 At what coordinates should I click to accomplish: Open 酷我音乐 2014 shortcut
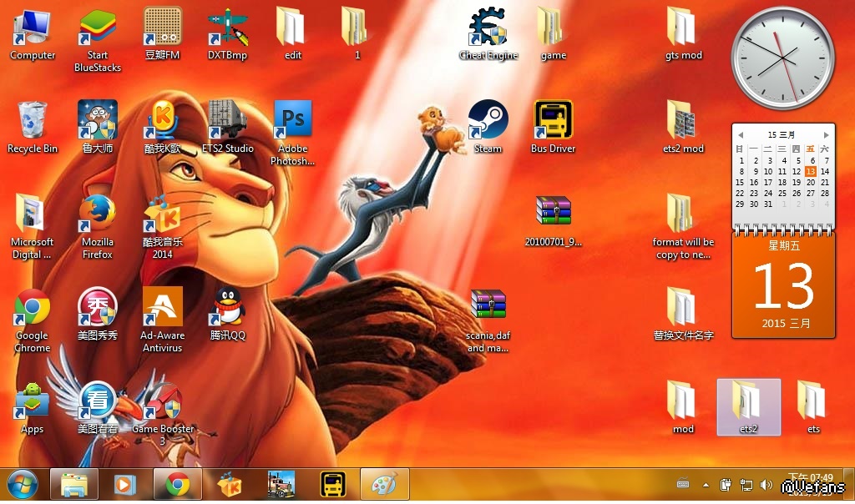pyautogui.click(x=163, y=227)
